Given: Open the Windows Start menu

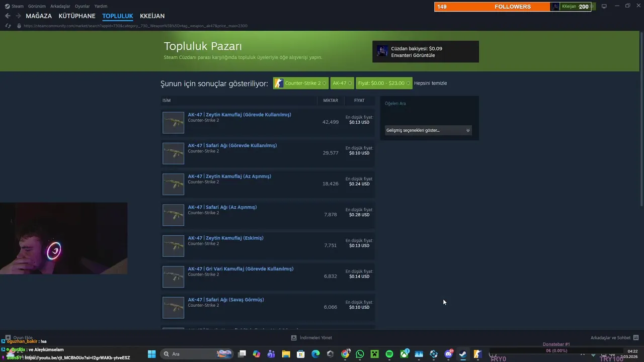Looking at the screenshot, I should pyautogui.click(x=151, y=354).
